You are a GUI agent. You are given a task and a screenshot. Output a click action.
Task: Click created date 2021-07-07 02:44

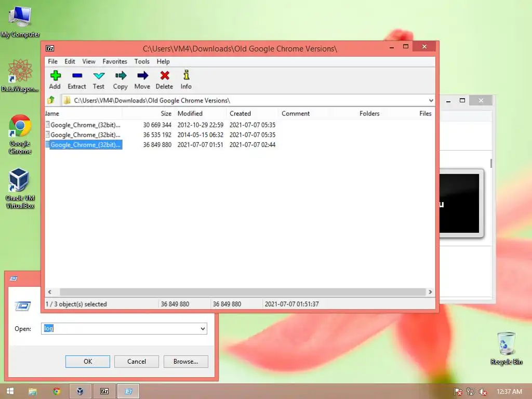pos(252,145)
